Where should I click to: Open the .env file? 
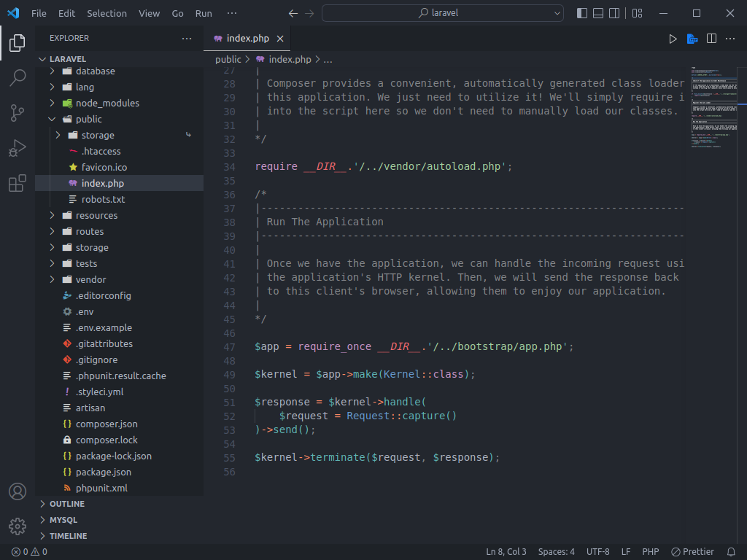pyautogui.click(x=119, y=312)
